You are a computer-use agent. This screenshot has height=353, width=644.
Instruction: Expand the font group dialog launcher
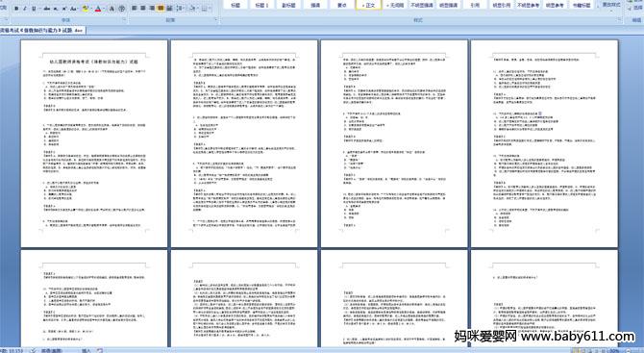[x=124, y=20]
